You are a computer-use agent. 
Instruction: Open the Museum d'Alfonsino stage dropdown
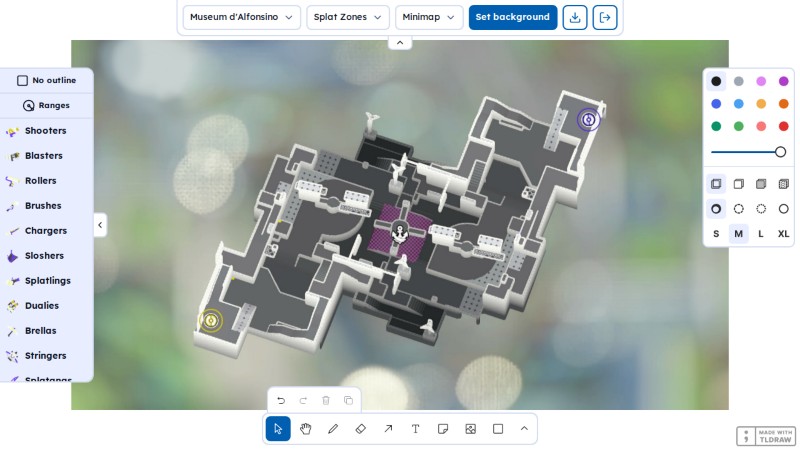tap(242, 17)
